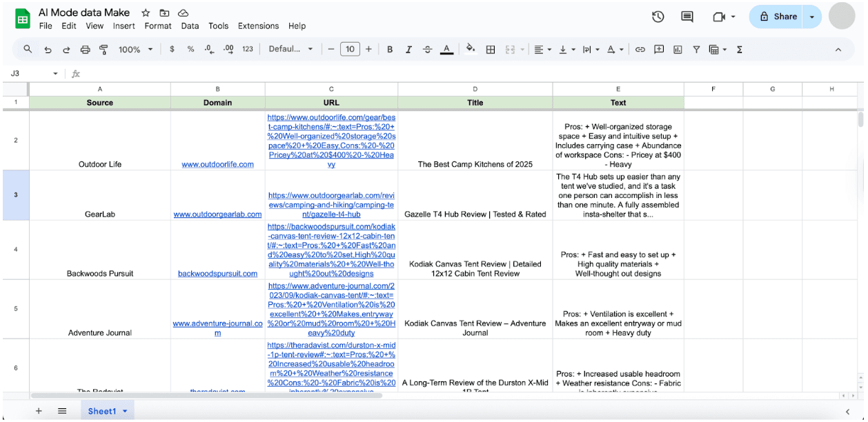Open the fill color picker
The image size is (868, 422).
click(471, 50)
